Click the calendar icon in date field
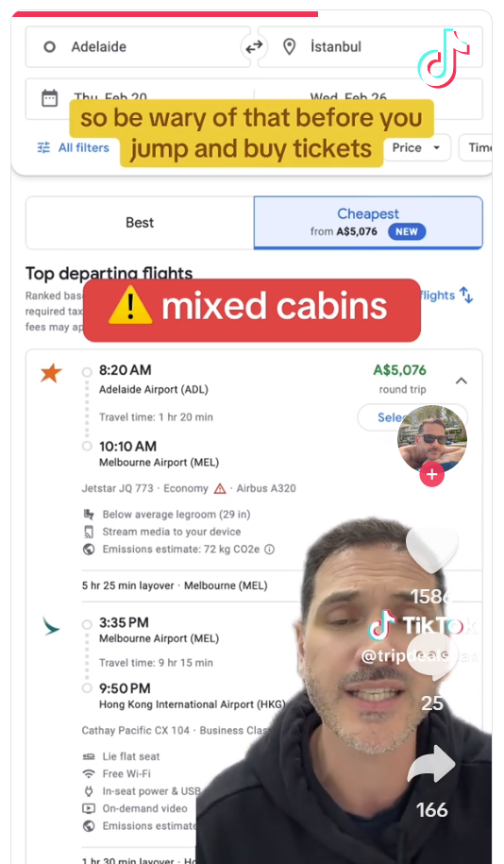 tap(50, 98)
